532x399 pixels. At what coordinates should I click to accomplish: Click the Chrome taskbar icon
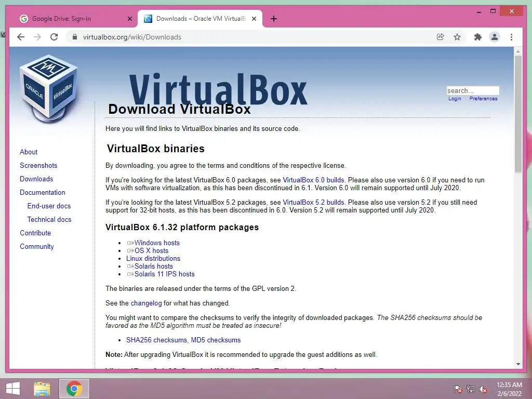point(74,389)
